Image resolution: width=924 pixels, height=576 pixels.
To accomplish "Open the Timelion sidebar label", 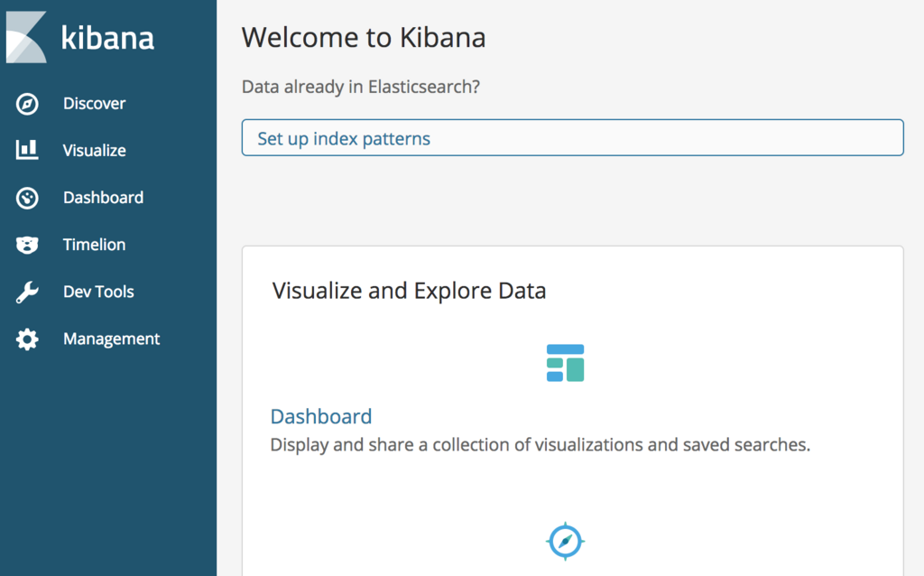I will [x=94, y=245].
